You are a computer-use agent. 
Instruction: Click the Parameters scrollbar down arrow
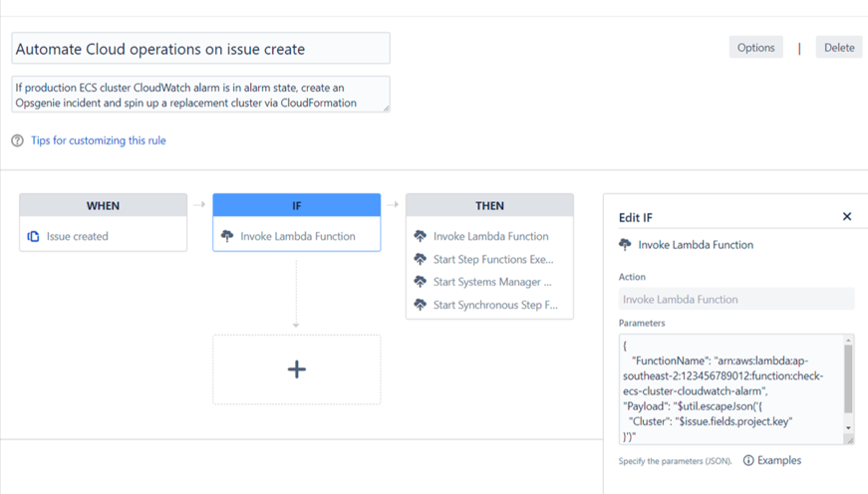tap(849, 429)
